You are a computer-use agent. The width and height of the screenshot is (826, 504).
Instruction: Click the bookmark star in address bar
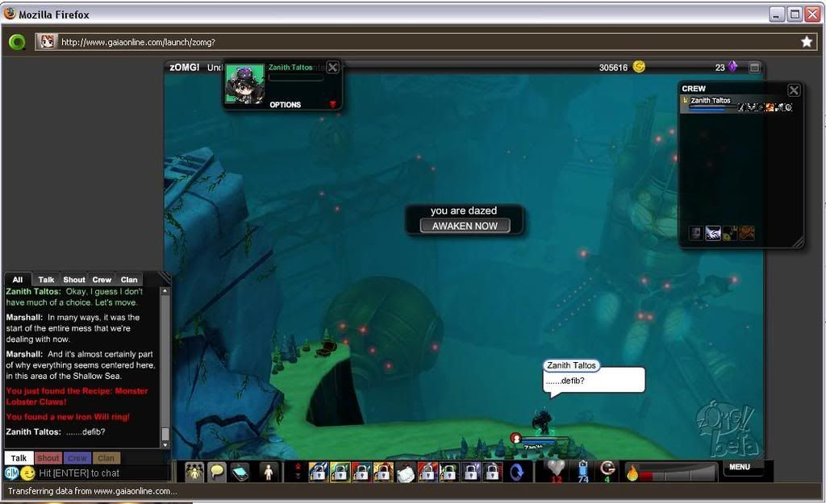[x=807, y=42]
